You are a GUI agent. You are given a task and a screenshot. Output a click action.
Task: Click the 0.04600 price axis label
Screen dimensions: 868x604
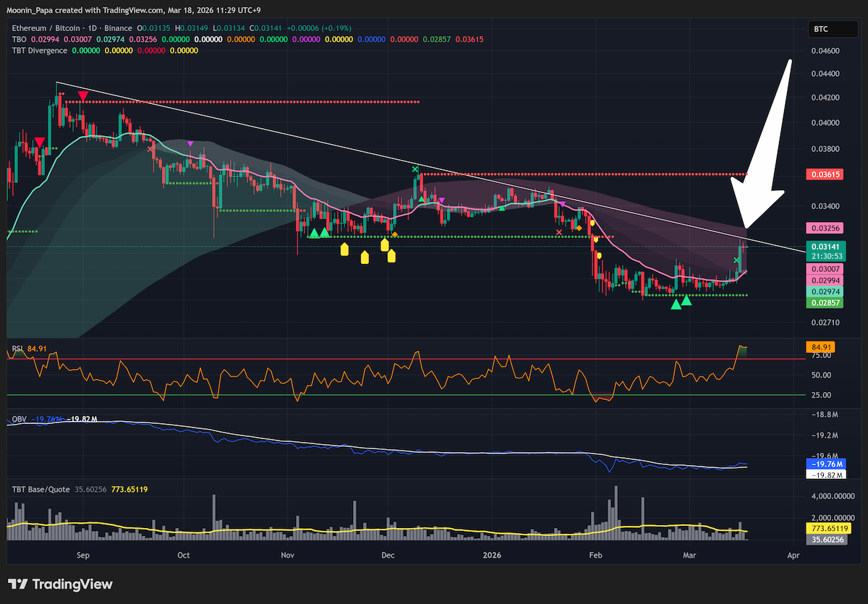coord(825,51)
